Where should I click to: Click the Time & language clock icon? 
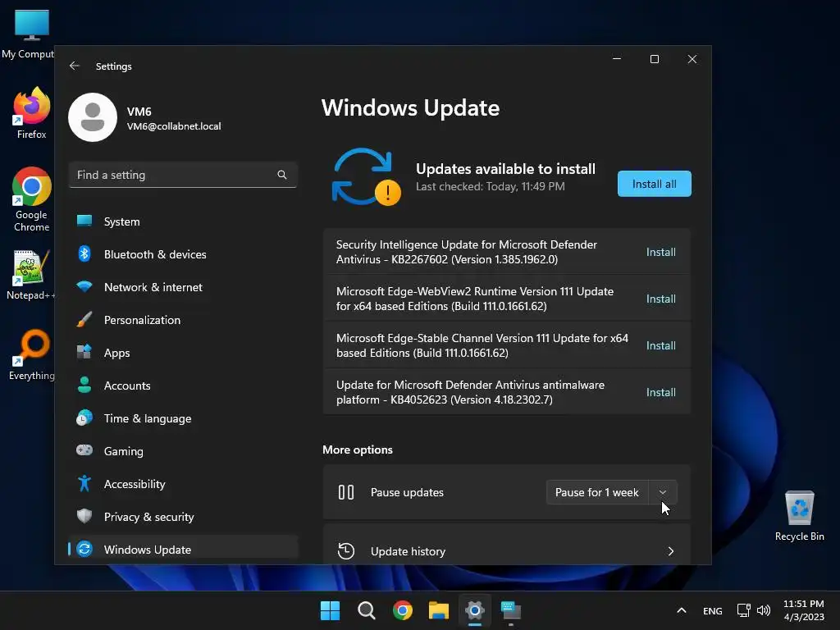click(x=84, y=418)
